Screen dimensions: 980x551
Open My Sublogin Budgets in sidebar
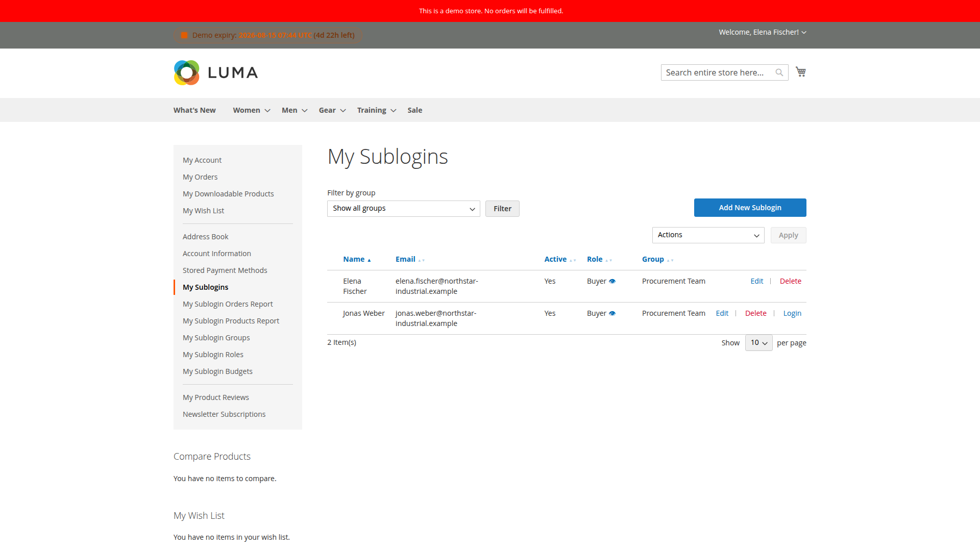(217, 371)
